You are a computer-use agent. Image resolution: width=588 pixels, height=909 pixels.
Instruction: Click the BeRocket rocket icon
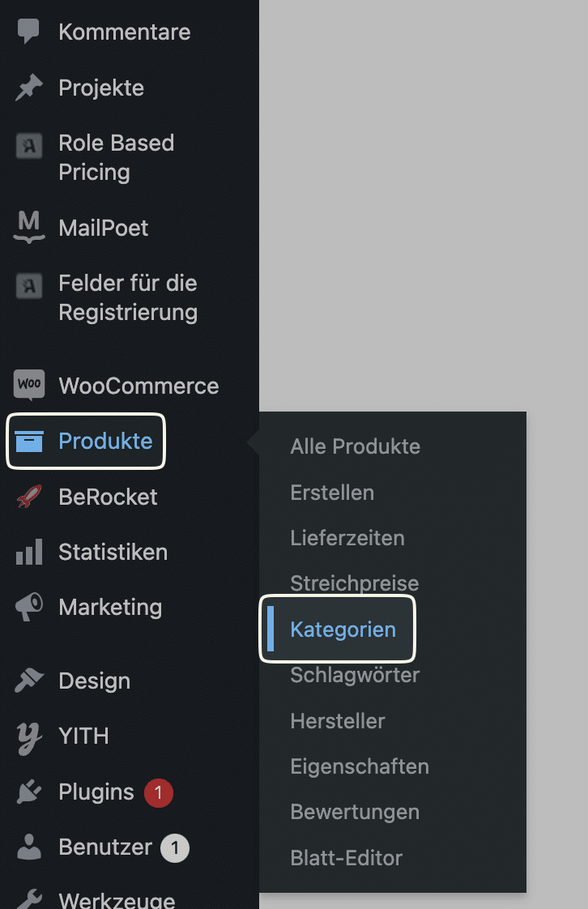coord(29,497)
